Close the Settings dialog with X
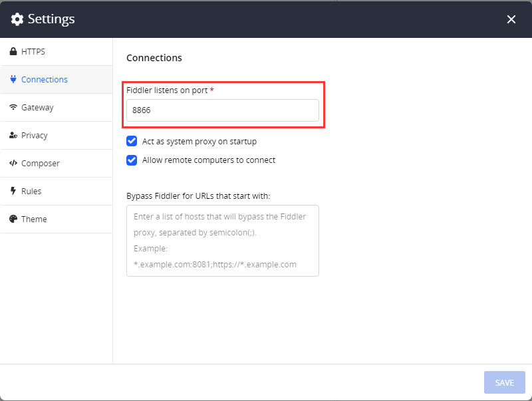Screen dimensions: 532x401 (x=511, y=19)
